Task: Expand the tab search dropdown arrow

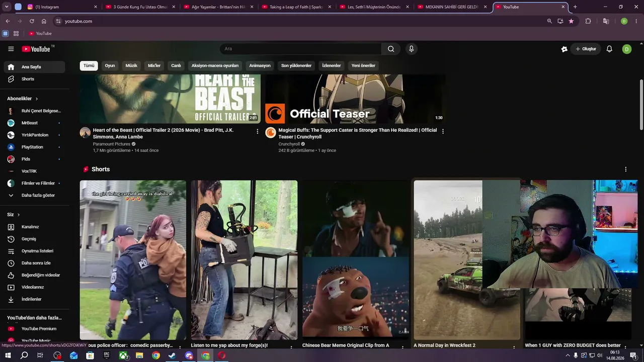Action: [x=7, y=7]
